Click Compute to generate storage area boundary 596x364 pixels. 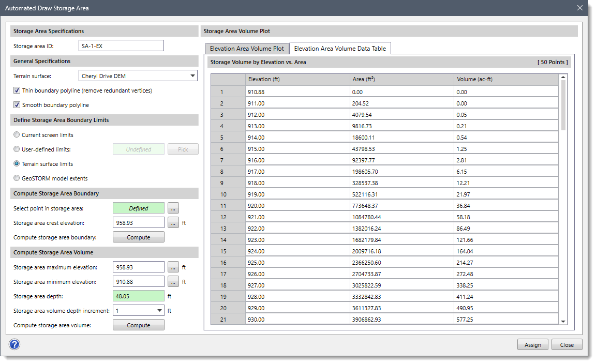(138, 237)
